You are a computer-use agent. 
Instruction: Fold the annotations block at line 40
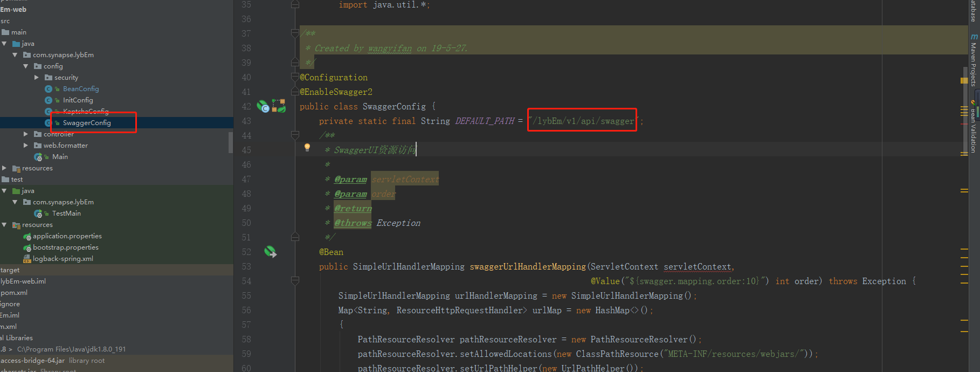click(x=295, y=77)
